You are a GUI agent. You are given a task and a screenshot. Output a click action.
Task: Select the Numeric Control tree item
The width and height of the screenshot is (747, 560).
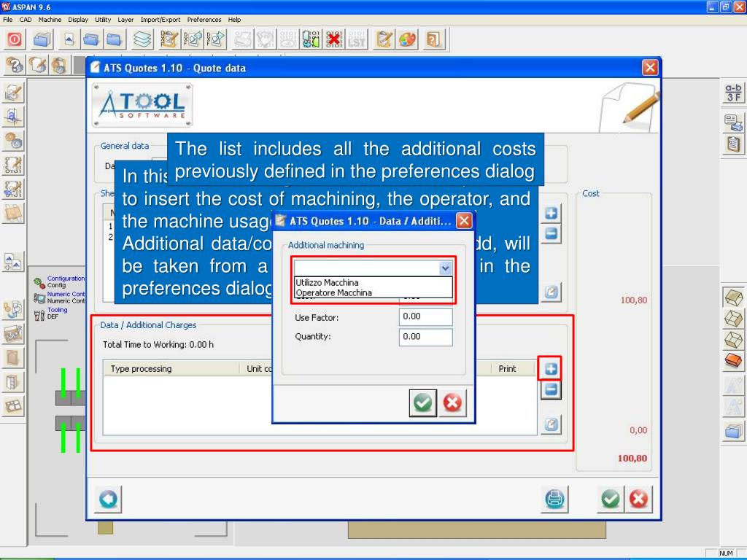tap(60, 297)
